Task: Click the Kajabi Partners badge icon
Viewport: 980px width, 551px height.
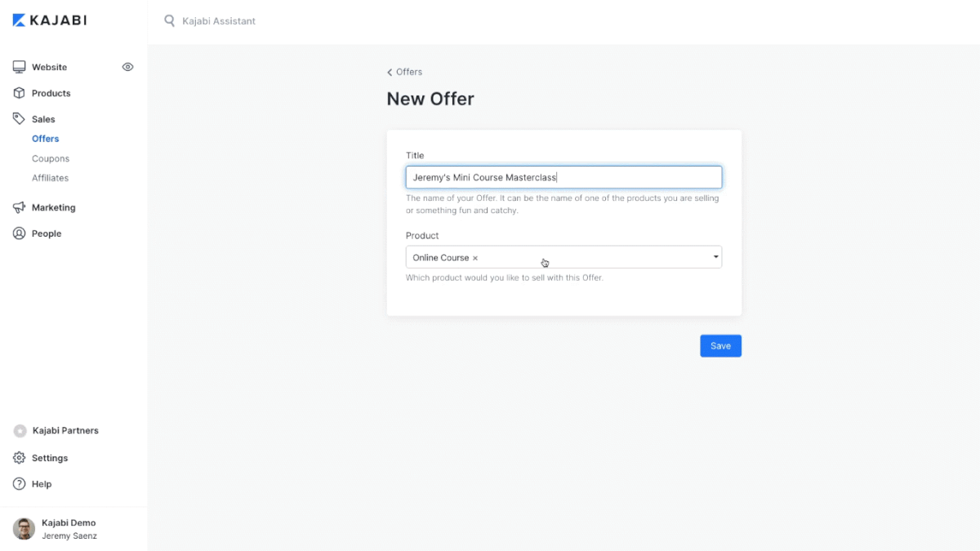Action: (x=20, y=431)
